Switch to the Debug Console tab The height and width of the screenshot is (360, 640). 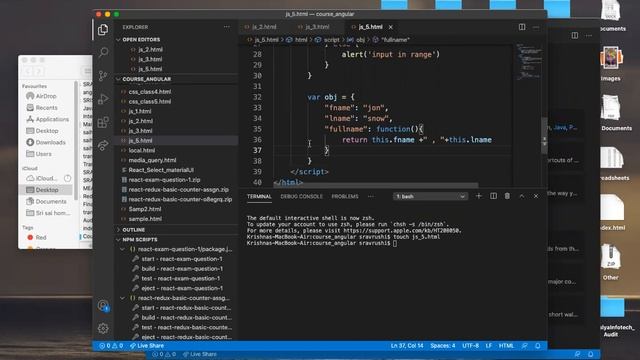click(x=301, y=196)
